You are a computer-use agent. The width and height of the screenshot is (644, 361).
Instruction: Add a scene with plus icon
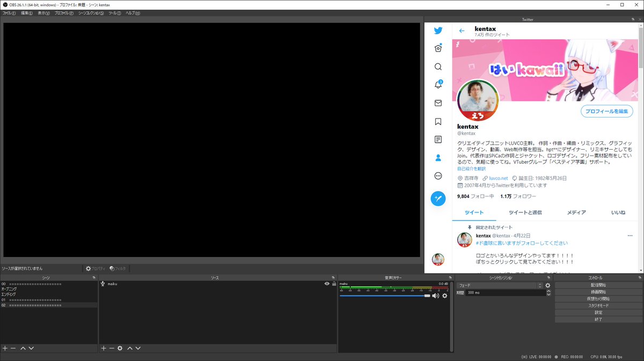(x=5, y=348)
